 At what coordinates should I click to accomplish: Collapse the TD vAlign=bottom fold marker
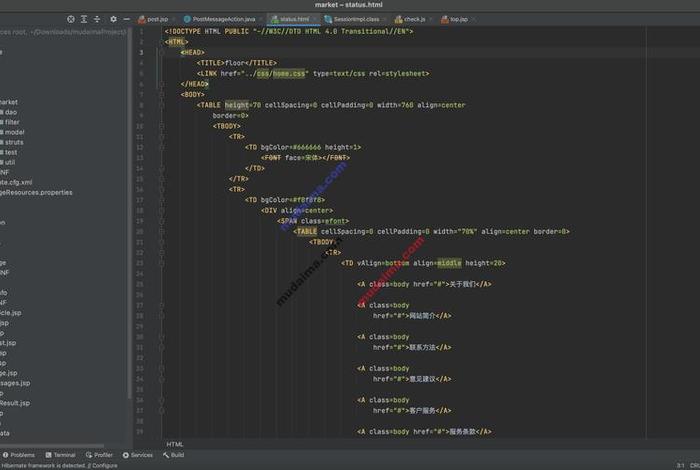point(162,263)
